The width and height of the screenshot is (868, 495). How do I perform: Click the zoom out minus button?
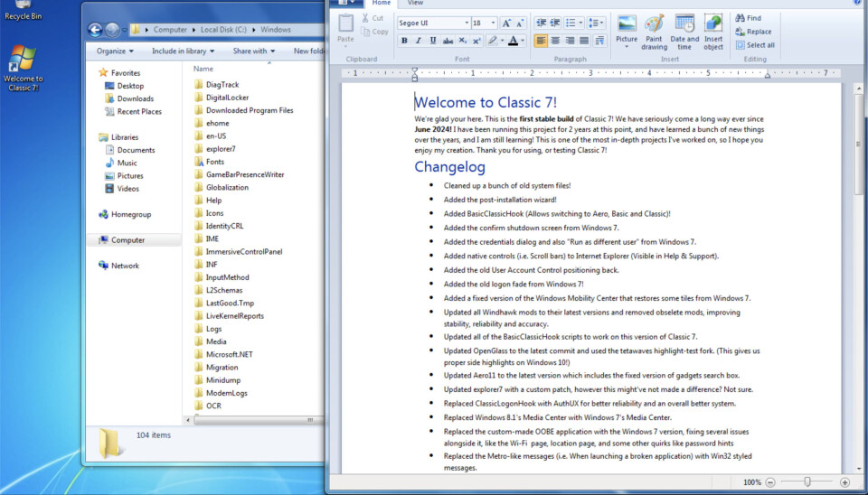pyautogui.click(x=770, y=482)
